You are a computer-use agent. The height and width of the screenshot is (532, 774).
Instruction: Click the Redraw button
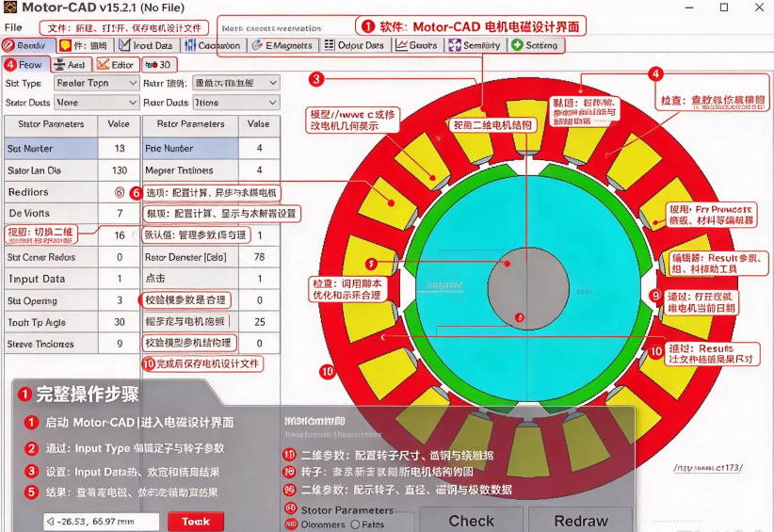pyautogui.click(x=580, y=520)
